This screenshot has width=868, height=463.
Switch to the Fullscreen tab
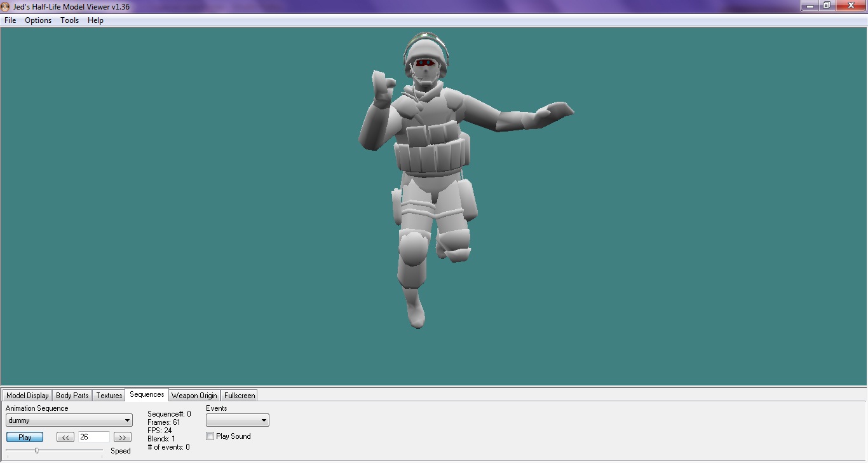coord(240,396)
